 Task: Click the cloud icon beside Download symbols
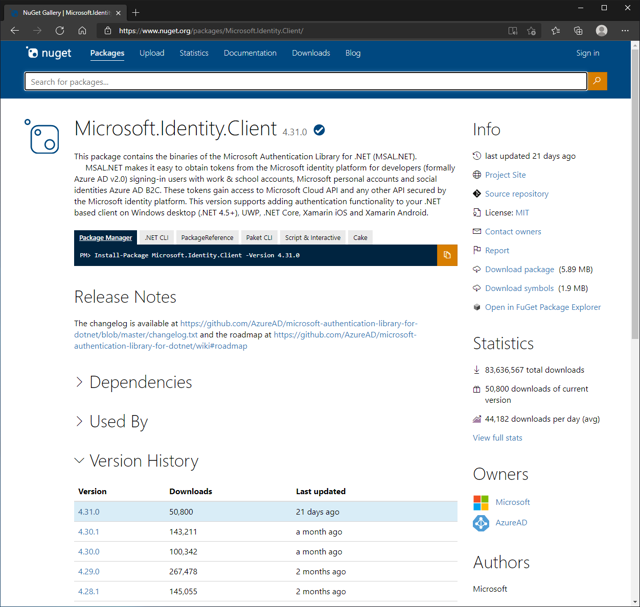click(477, 288)
